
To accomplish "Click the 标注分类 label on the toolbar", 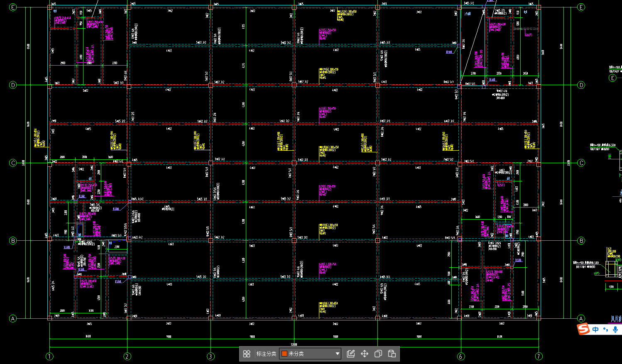I will tap(266, 354).
